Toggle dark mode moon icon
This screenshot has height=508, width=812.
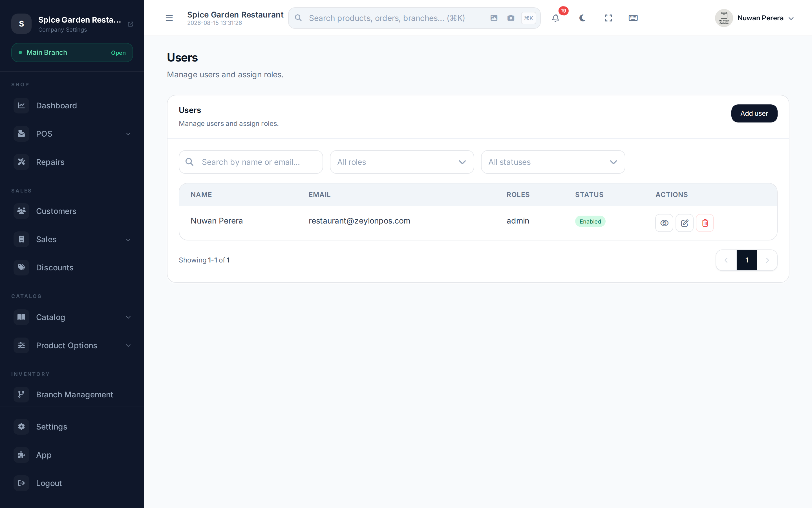coord(582,18)
